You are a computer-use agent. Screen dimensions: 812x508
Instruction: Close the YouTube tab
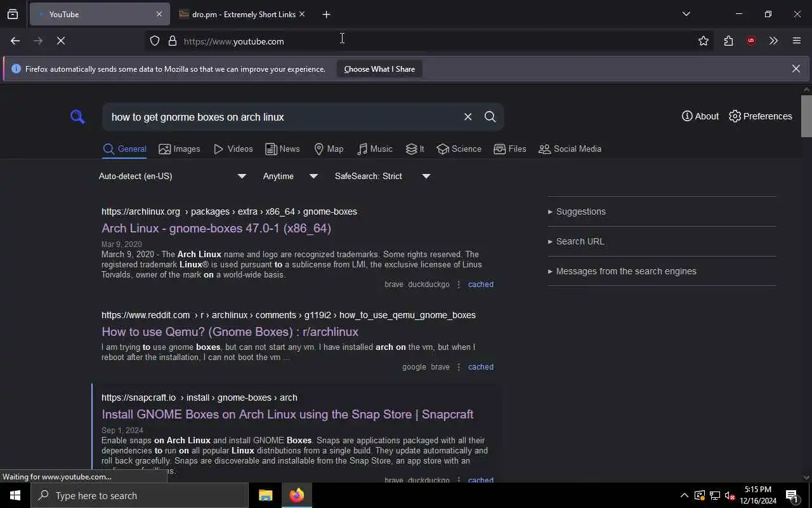coord(159,14)
